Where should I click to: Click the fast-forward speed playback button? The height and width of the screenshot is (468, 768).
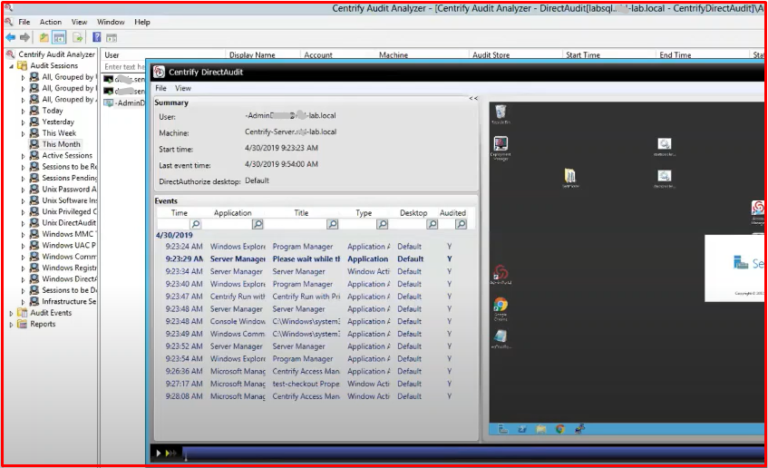(x=170, y=453)
